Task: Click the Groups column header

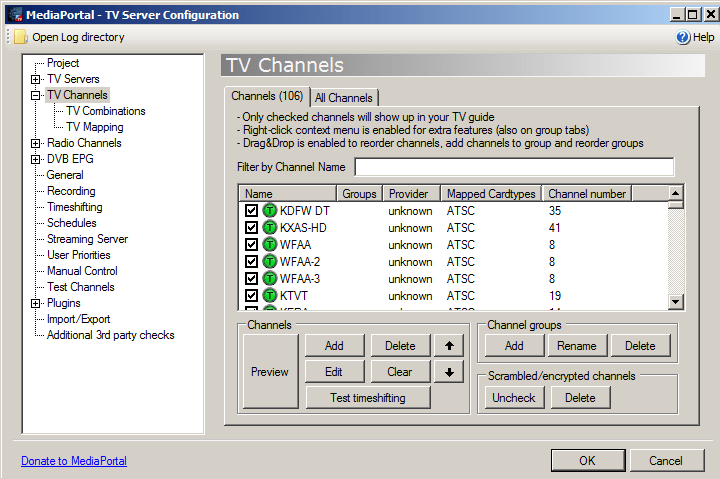Action: click(360, 194)
